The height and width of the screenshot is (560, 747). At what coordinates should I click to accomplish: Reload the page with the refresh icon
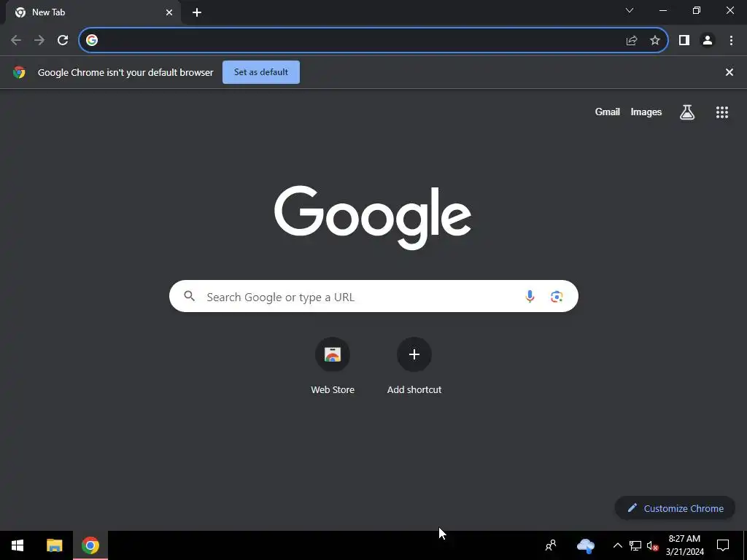tap(63, 40)
